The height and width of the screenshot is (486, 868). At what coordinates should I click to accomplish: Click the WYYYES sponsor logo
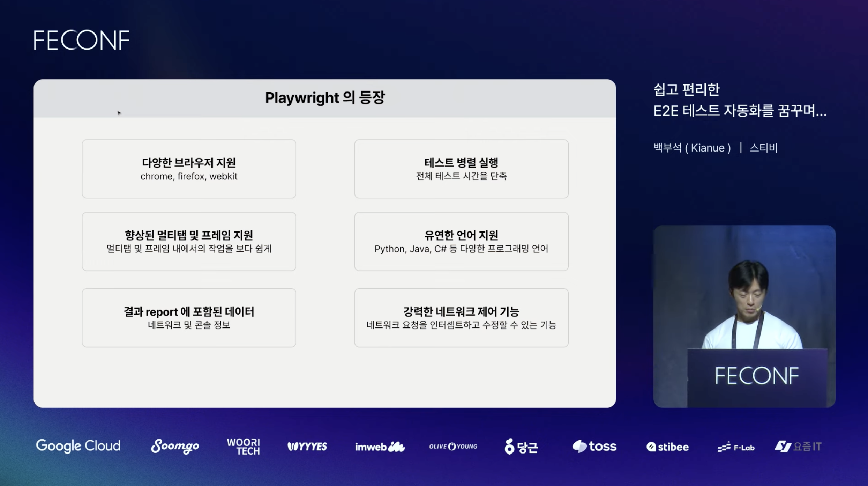pos(307,447)
